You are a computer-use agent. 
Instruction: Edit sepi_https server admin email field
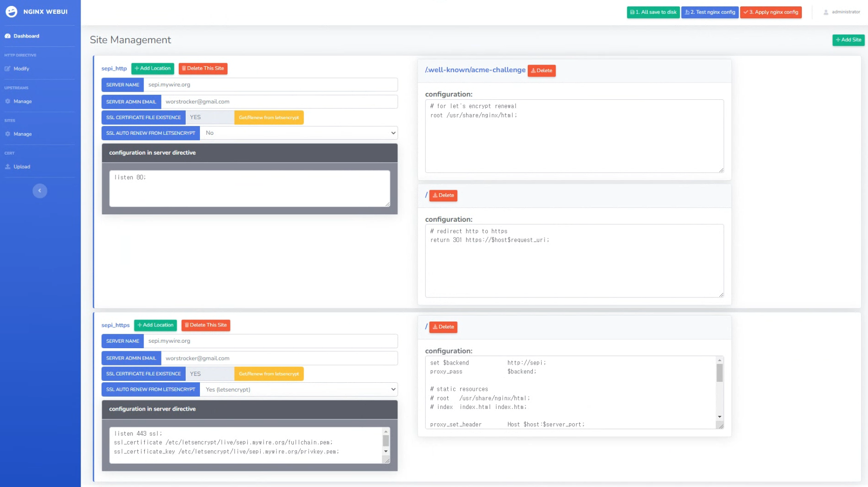279,359
